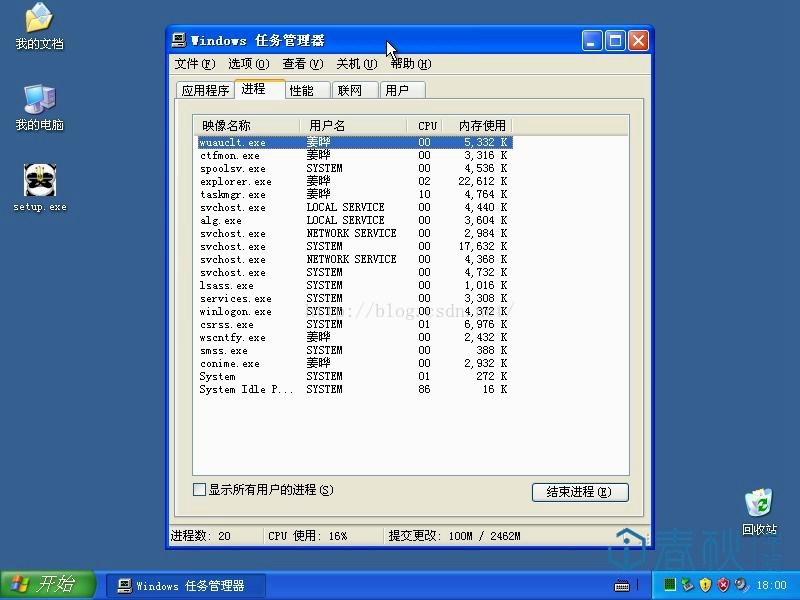Sort by 用户名 column header
The height and width of the screenshot is (600, 800).
point(353,126)
